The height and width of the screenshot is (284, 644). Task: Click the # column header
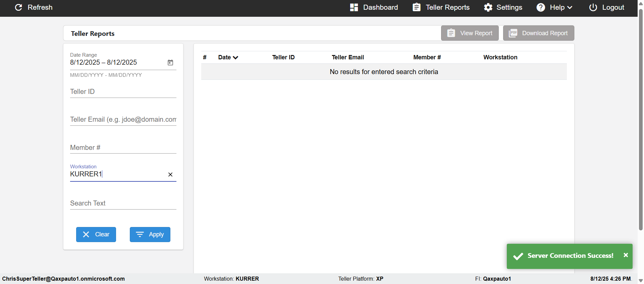coord(205,57)
